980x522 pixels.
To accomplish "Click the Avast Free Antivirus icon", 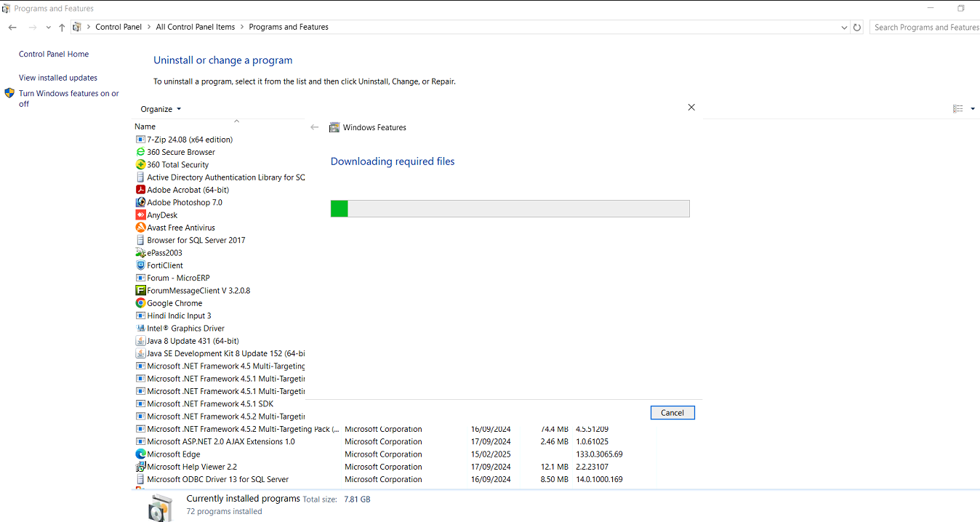I will (x=140, y=228).
